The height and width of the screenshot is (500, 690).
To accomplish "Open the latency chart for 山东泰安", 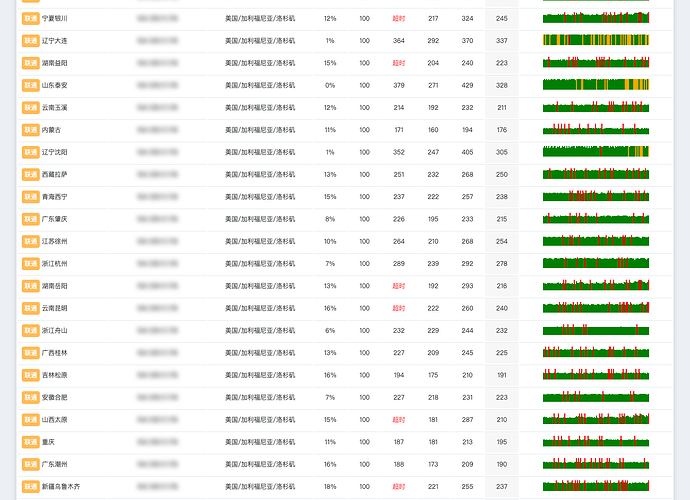I will pyautogui.click(x=596, y=85).
